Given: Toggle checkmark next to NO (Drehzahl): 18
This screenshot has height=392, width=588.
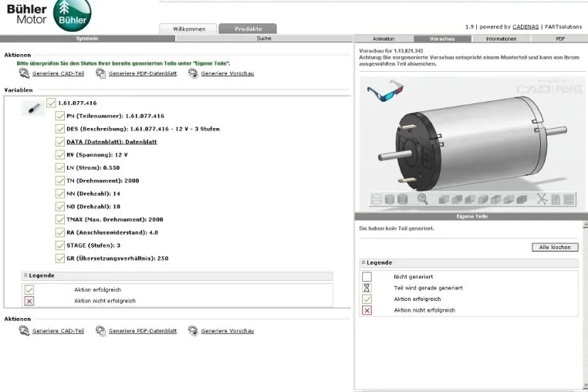Looking at the screenshot, I should coord(60,206).
